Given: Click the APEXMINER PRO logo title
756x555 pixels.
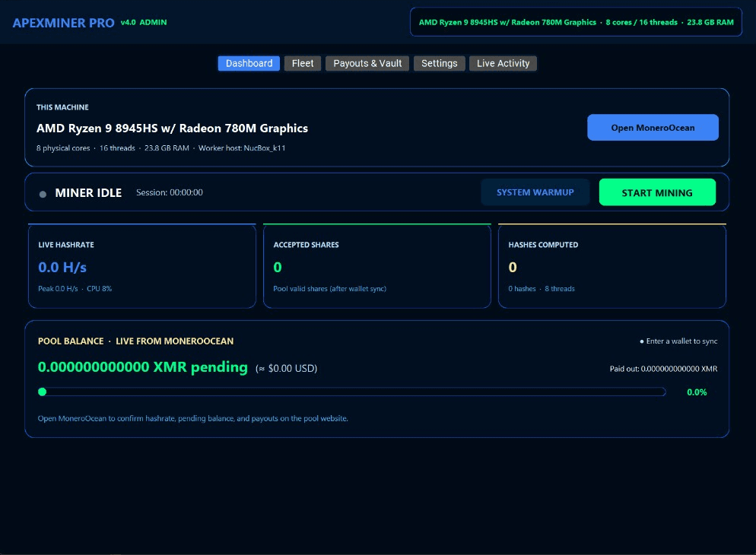Looking at the screenshot, I should pos(63,23).
